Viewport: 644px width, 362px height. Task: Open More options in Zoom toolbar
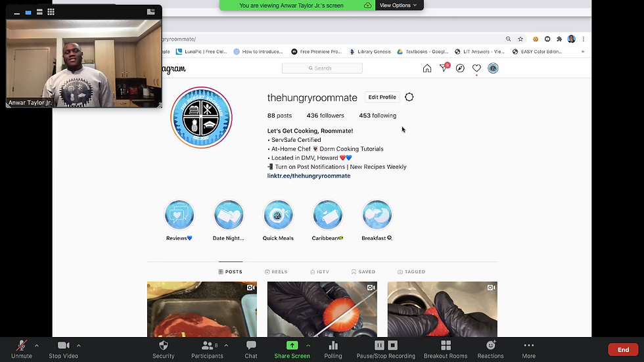click(x=528, y=350)
